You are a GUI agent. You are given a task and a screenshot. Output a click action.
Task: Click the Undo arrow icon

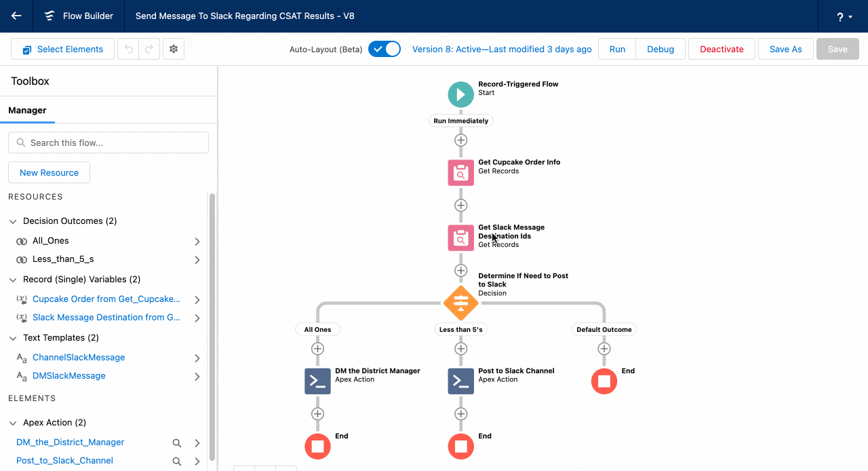coord(129,49)
